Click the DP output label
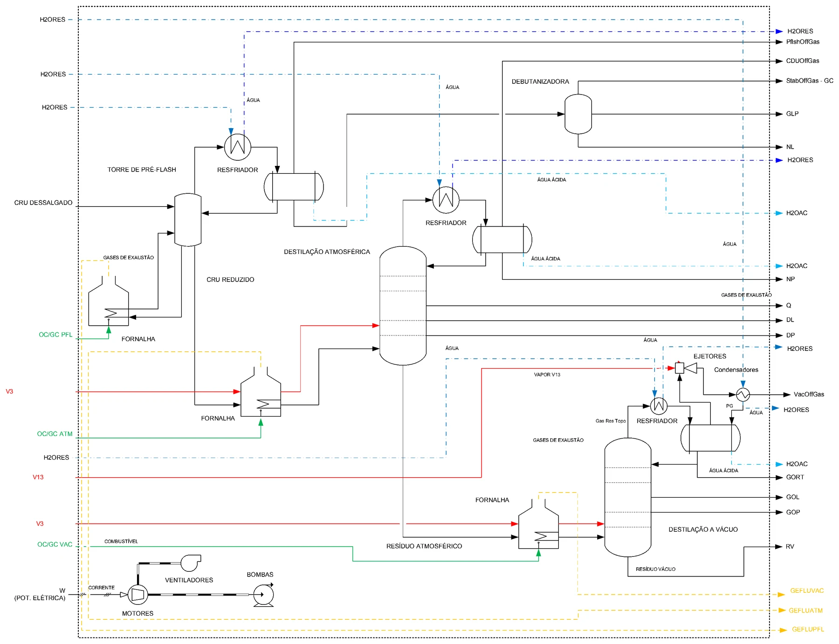Viewport: 839px width, 644px height. 791,335
